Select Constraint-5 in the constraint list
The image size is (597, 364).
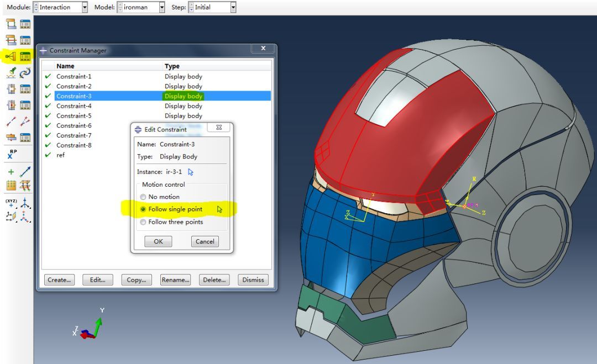[74, 116]
